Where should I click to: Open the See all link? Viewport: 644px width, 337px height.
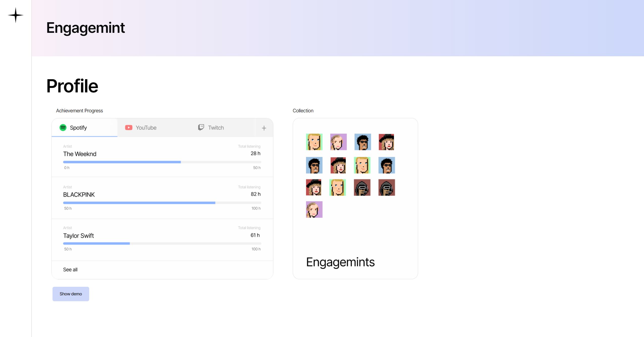click(70, 270)
